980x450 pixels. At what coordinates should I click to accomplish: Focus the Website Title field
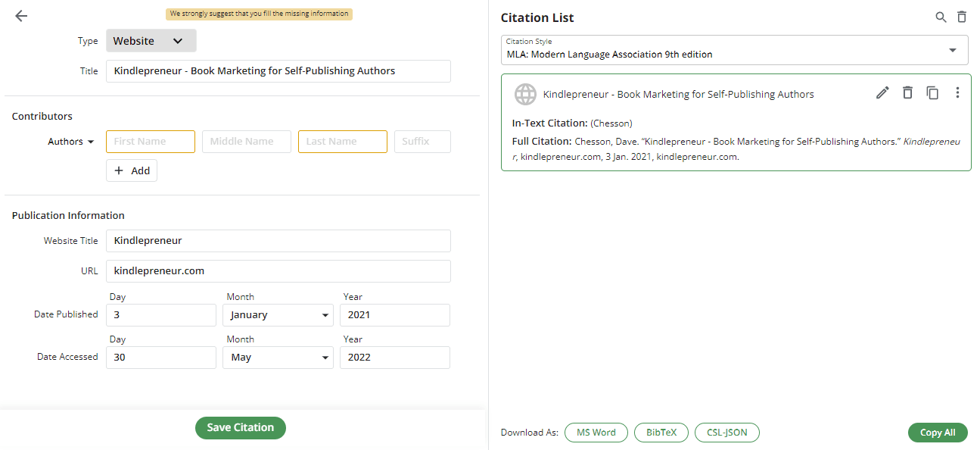(278, 241)
